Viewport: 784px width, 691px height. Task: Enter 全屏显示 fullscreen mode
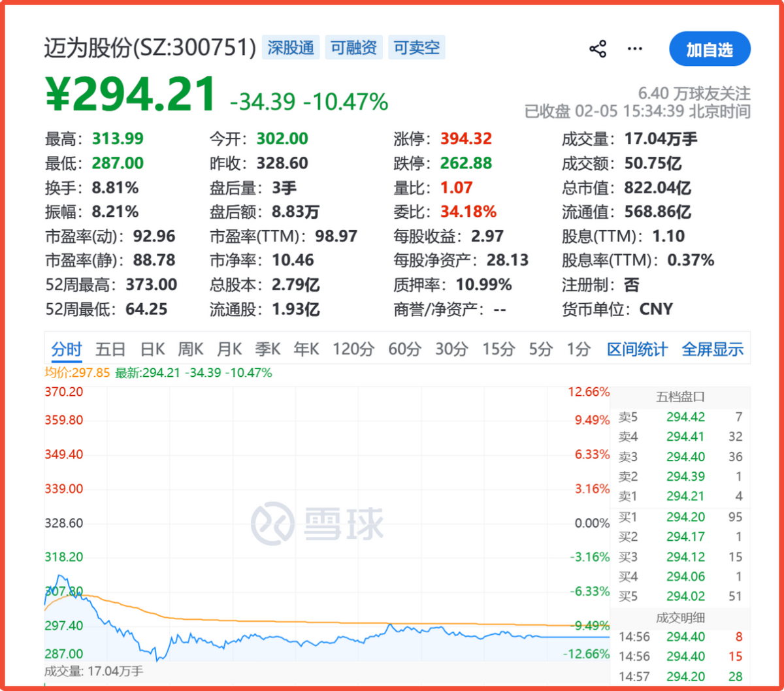pos(713,349)
